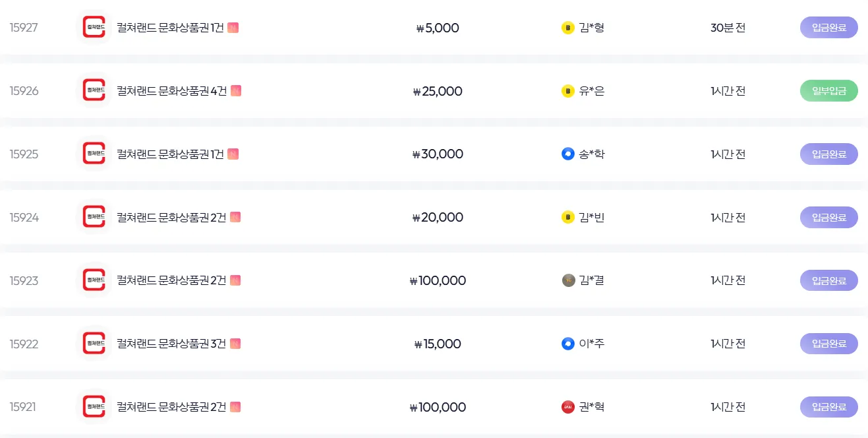Viewport: 868px width, 438px height.
Task: Click 입금완료 button for order 15923
Action: click(828, 280)
